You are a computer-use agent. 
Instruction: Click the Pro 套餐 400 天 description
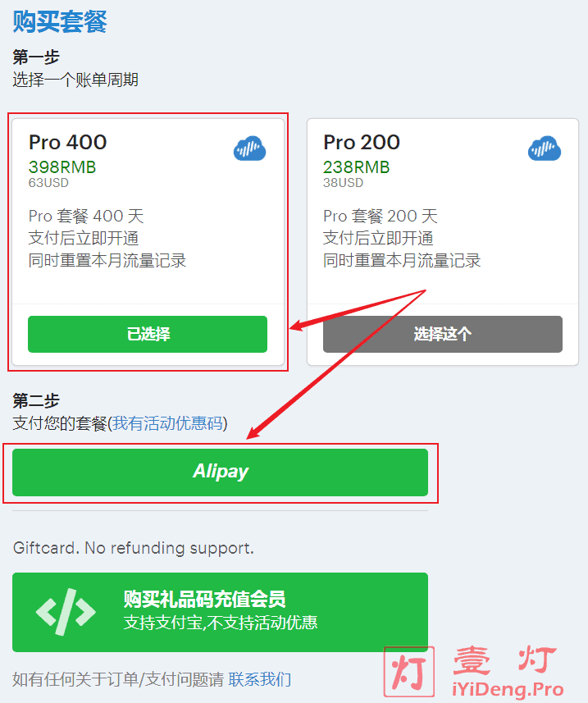pos(86,216)
